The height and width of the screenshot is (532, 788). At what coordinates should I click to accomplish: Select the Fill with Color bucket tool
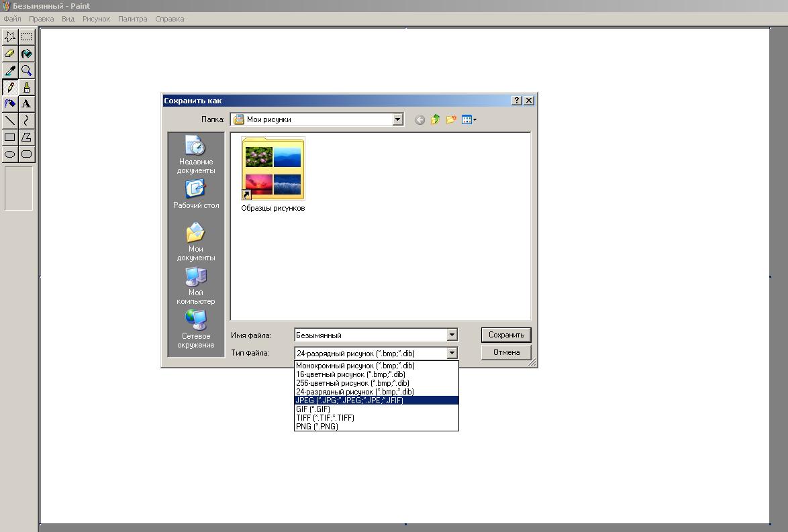point(26,54)
